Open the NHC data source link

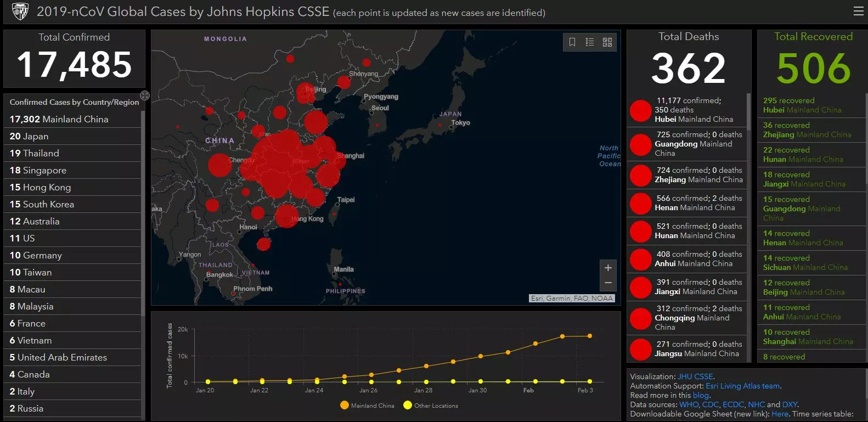756,404
